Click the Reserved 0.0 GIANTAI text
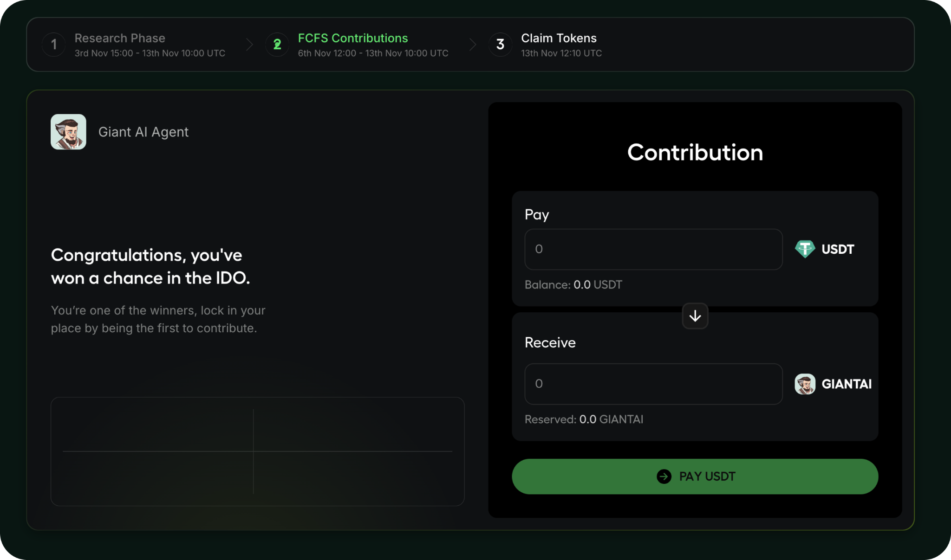 (x=584, y=419)
